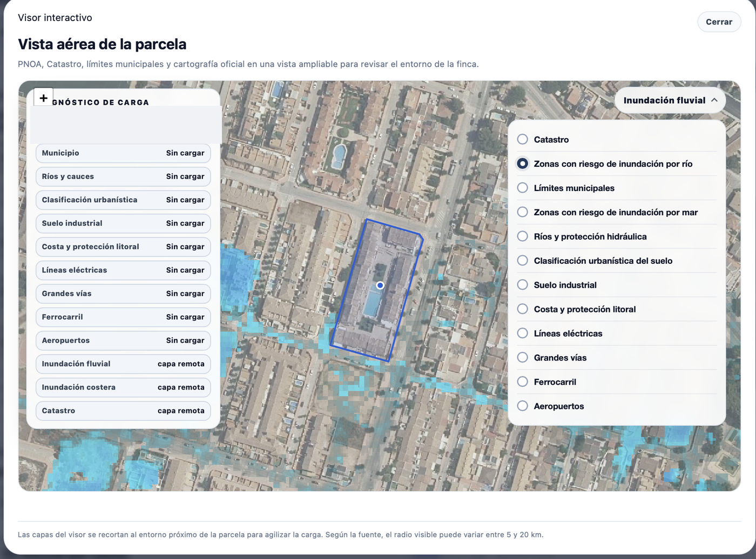Click the Aeropuertos diagnostic row
The image size is (756, 559).
(x=123, y=340)
